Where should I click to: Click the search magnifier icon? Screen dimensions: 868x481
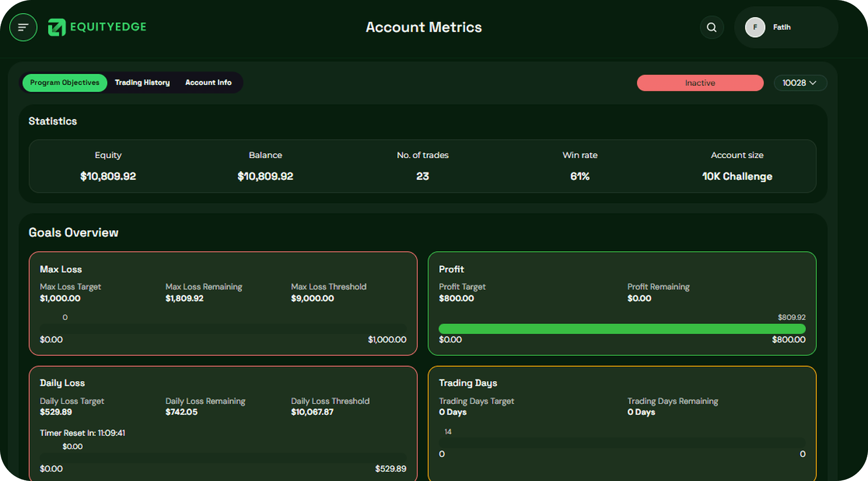tap(711, 27)
